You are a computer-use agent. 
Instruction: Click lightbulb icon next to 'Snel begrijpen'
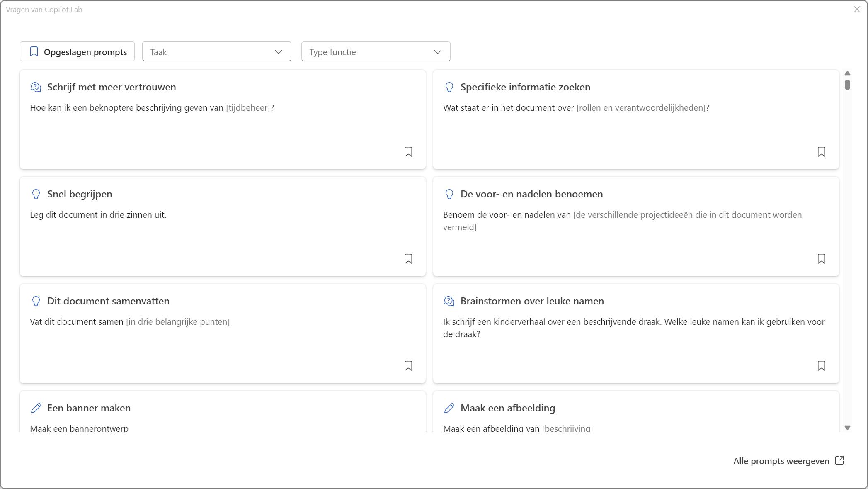(x=36, y=194)
